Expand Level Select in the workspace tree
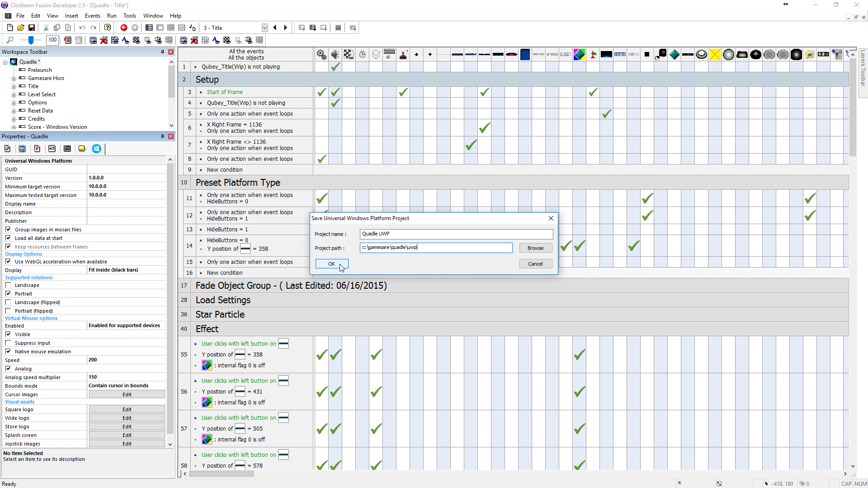Screen dimensions: 868x488 click(14, 94)
